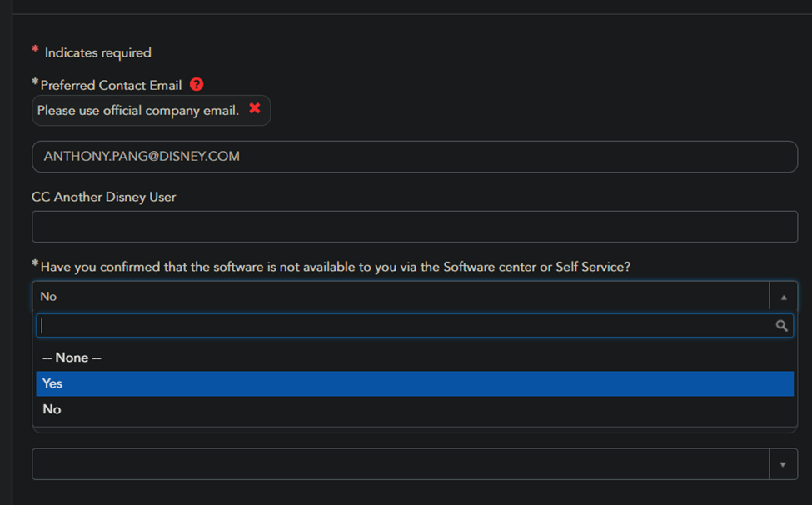Click the magnifier icon in dropdown search
The height and width of the screenshot is (505, 812).
(x=781, y=326)
